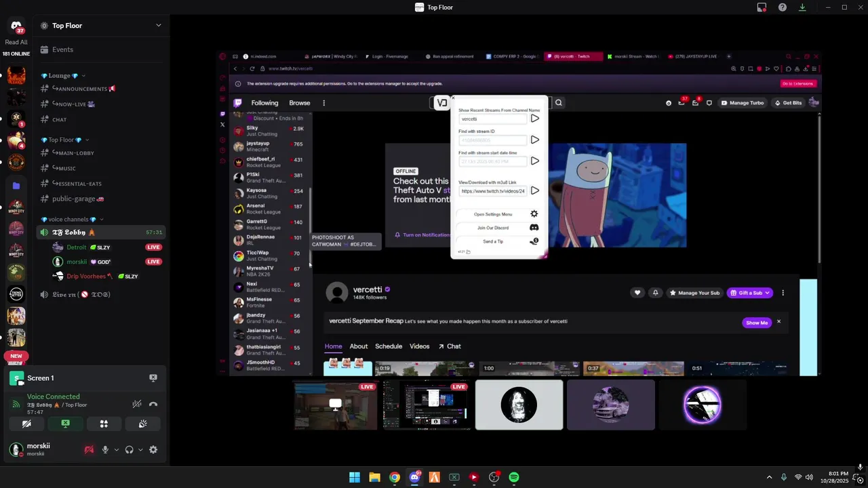Select participant tile with purple car avatar

610,405
